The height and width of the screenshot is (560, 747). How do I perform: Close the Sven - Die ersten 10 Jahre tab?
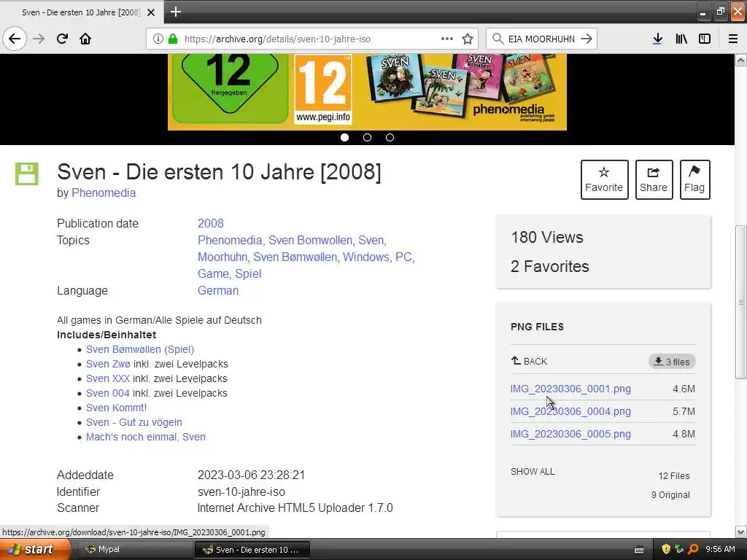(150, 12)
